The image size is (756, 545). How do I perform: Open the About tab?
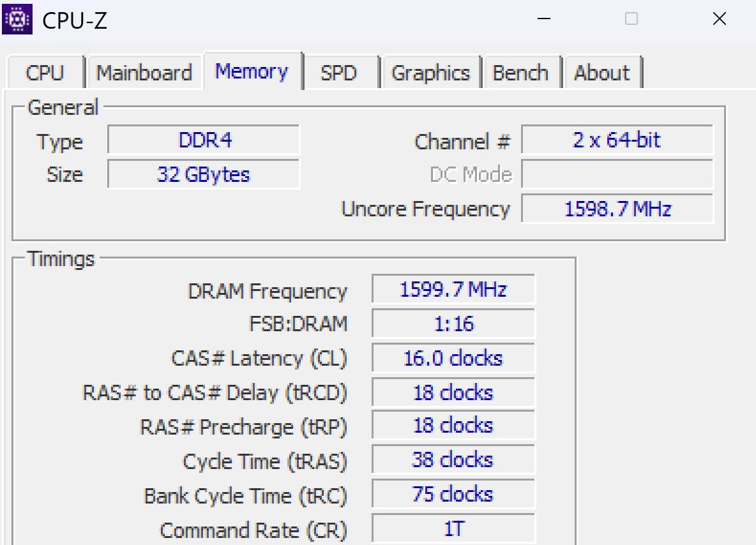point(603,72)
